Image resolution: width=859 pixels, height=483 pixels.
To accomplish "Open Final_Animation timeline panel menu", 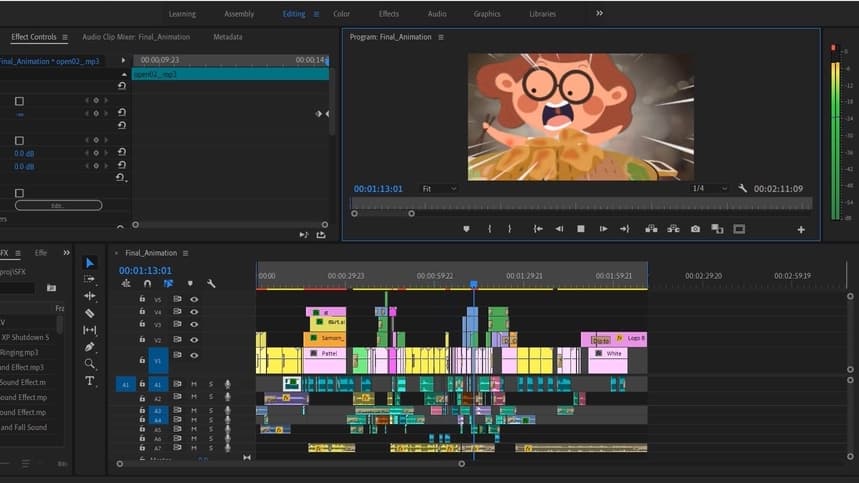I will tap(185, 253).
